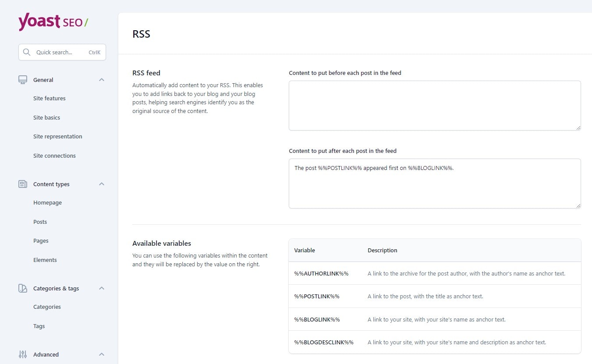Image resolution: width=592 pixels, height=364 pixels.
Task: Click the %%BLOGDESCLINK%% variable cell
Action: tap(324, 343)
